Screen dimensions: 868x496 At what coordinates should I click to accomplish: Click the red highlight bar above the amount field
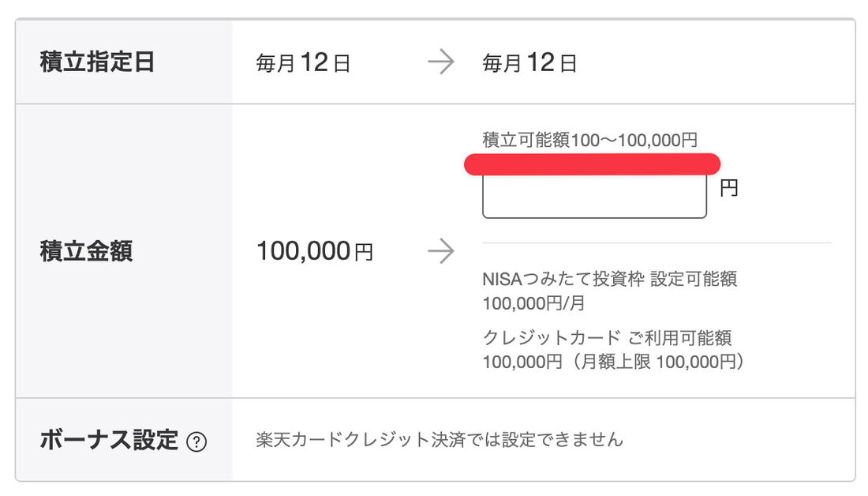click(x=593, y=163)
